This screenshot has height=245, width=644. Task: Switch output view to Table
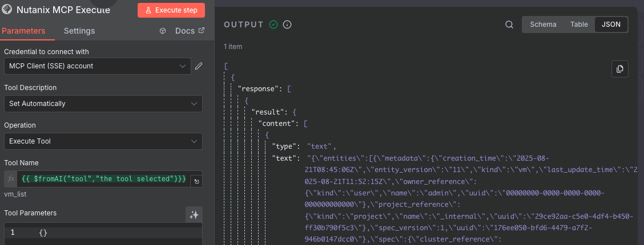[x=579, y=24]
